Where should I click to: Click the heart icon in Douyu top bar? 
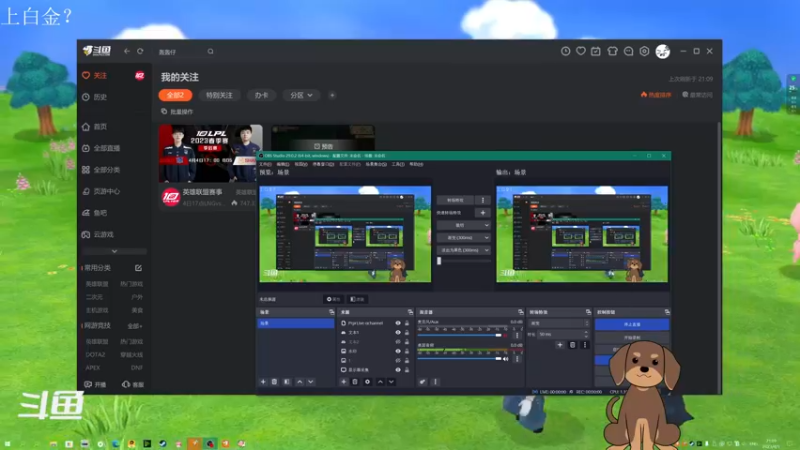pos(581,51)
